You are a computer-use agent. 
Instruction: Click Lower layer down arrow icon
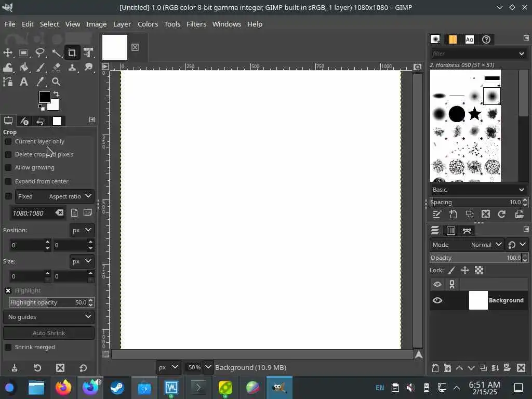pos(471,368)
